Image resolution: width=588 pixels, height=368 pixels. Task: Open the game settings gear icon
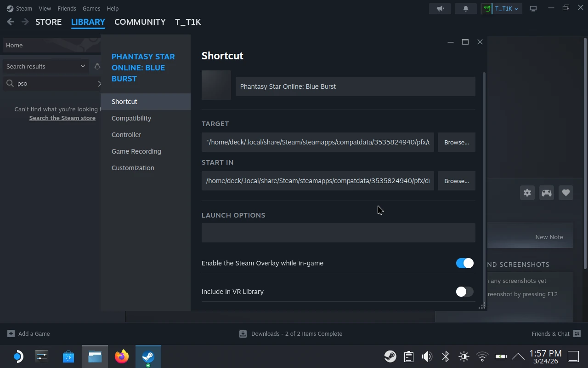527,193
